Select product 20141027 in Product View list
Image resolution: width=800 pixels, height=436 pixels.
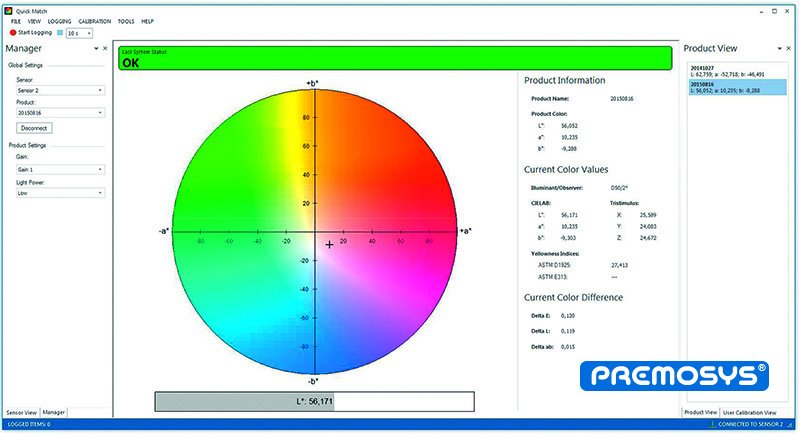click(737, 71)
